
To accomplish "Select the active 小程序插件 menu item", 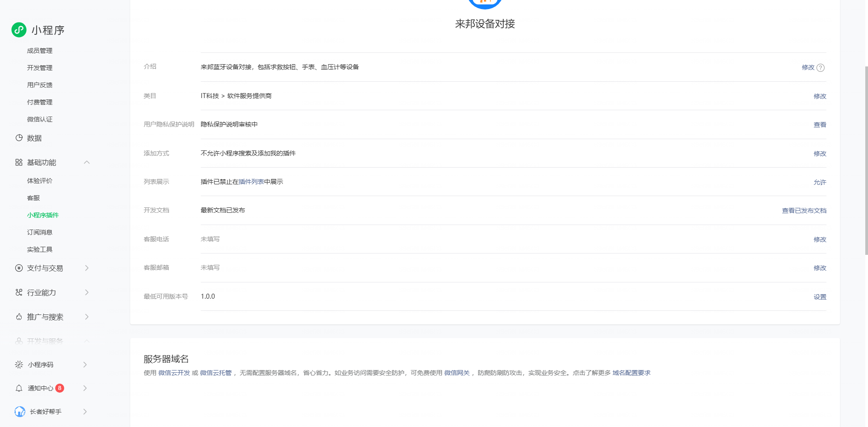I will pyautogui.click(x=43, y=215).
